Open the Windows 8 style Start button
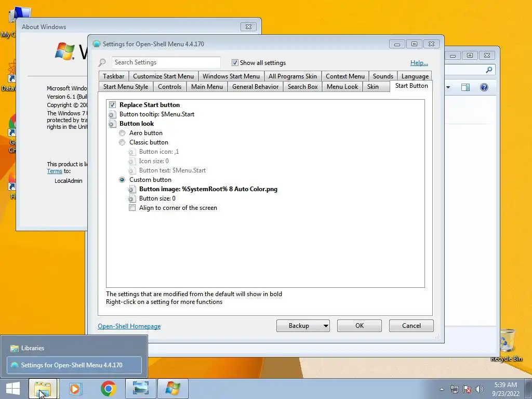The height and width of the screenshot is (399, 532). [13, 389]
